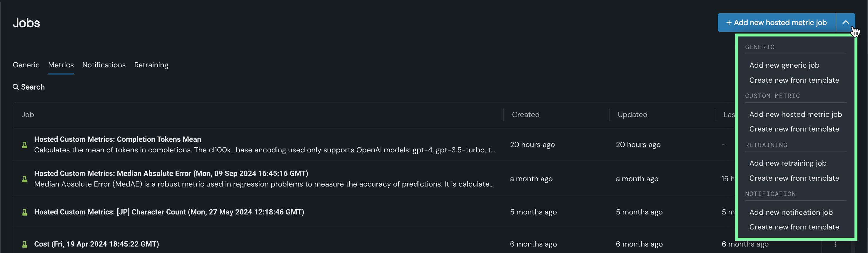Open three-dot actions menu for Cost job

click(835, 244)
